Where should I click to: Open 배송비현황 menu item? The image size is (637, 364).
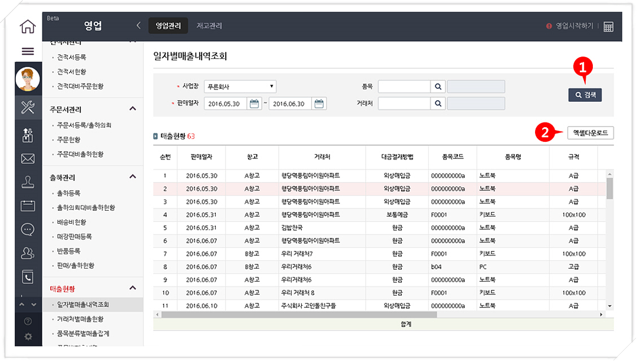tap(71, 222)
